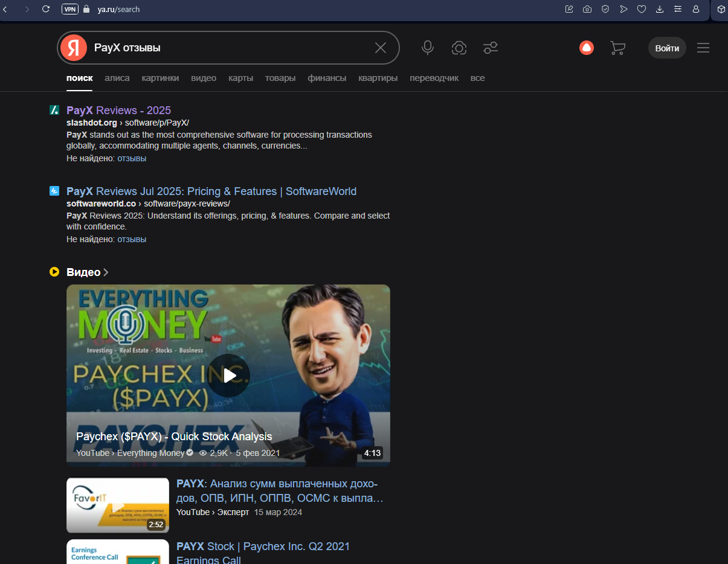Open the browser easy-setup lines icon

(678, 9)
